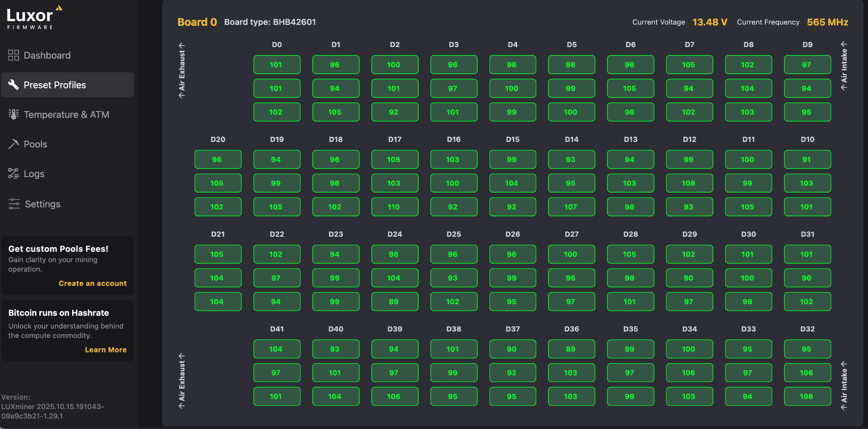The height and width of the screenshot is (429, 868).
Task: Click the Preset Profiles wrench icon
Action: click(14, 85)
